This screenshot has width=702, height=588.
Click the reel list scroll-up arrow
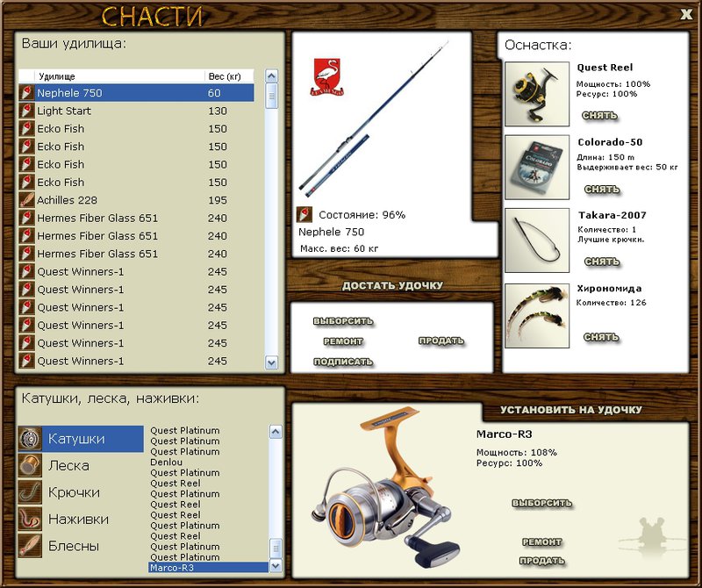pos(276,432)
